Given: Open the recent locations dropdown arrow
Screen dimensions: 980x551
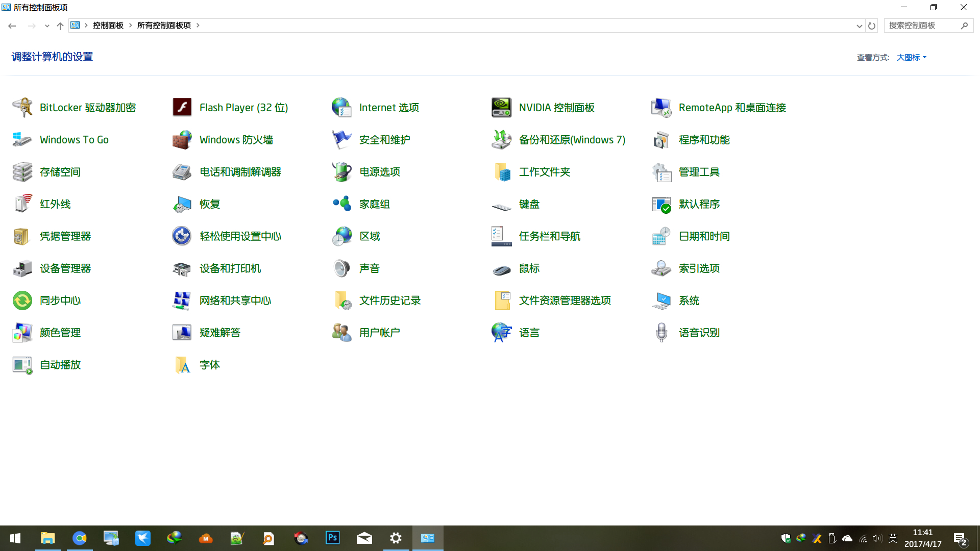Looking at the screenshot, I should click(x=47, y=26).
